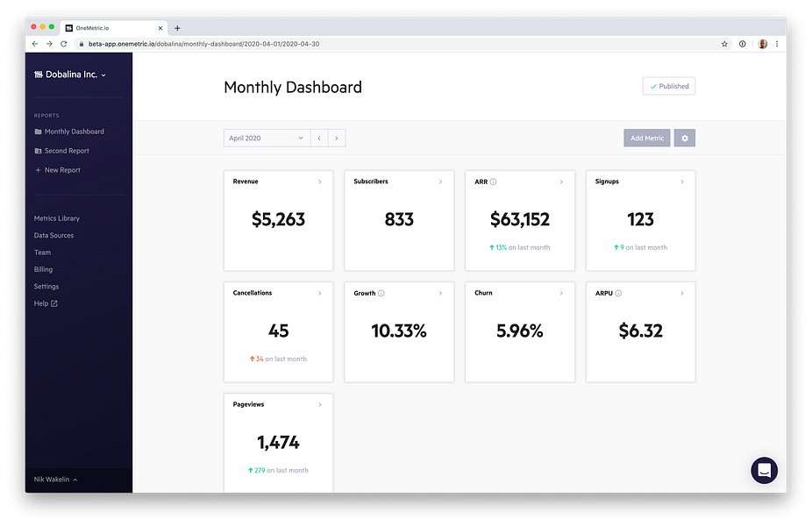Bookmark page with star icon
This screenshot has height=526, width=812.
point(724,44)
